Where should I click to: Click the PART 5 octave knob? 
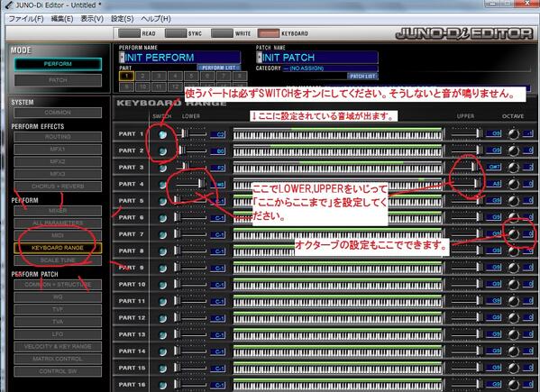coord(514,201)
